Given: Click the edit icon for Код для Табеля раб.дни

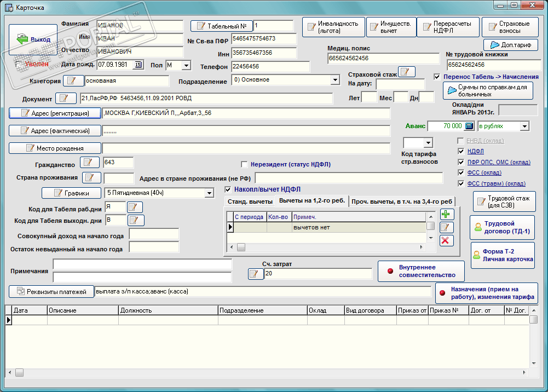Looking at the screenshot, I should tap(135, 207).
